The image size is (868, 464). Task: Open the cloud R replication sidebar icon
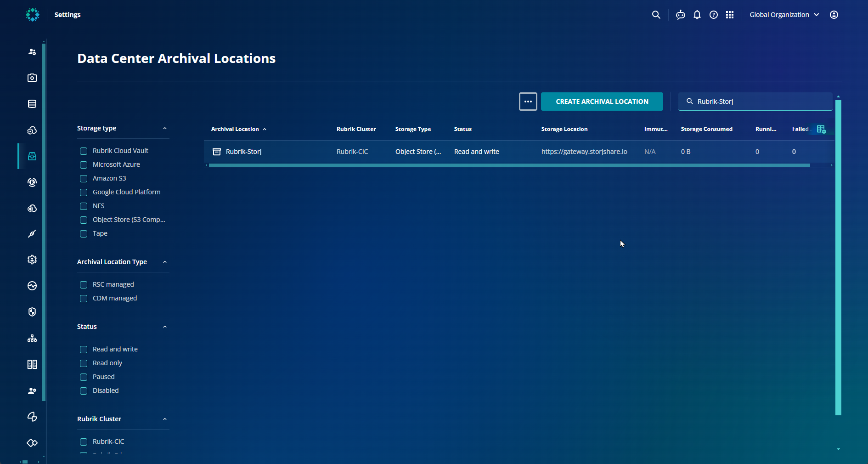[32, 182]
